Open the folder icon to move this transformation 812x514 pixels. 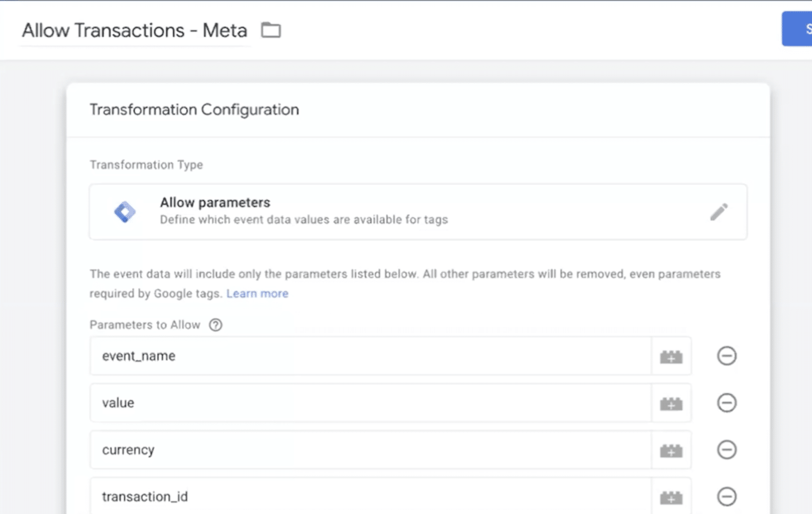click(270, 30)
